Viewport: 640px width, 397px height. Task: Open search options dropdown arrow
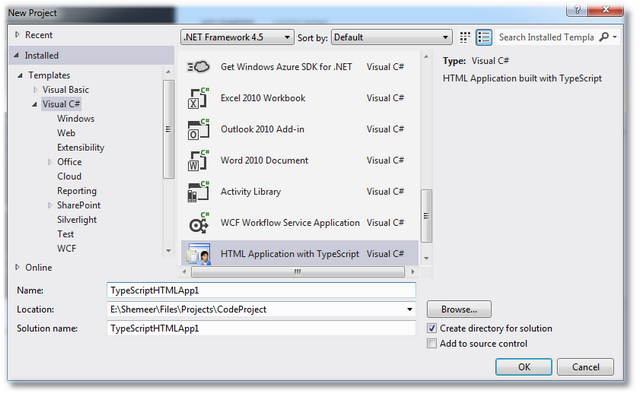(x=615, y=38)
